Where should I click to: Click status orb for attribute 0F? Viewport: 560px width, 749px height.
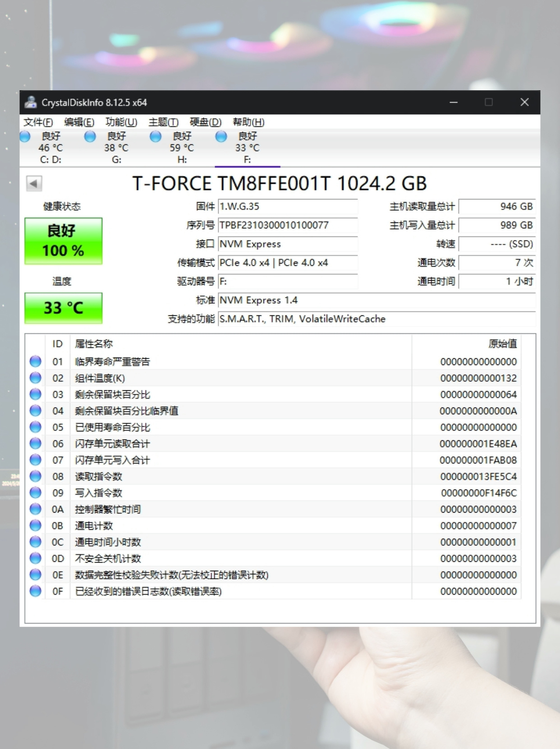35,591
